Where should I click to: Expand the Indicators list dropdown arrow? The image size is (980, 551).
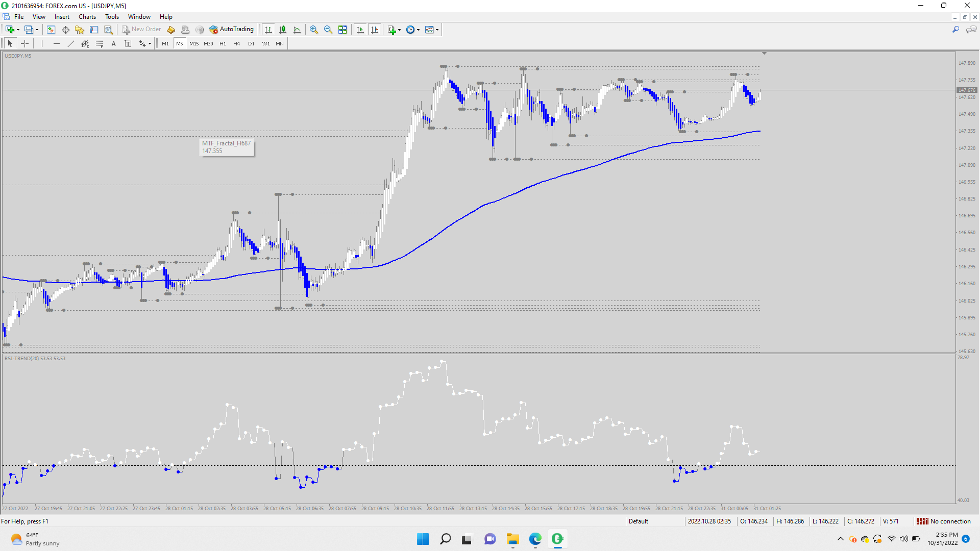coord(399,30)
